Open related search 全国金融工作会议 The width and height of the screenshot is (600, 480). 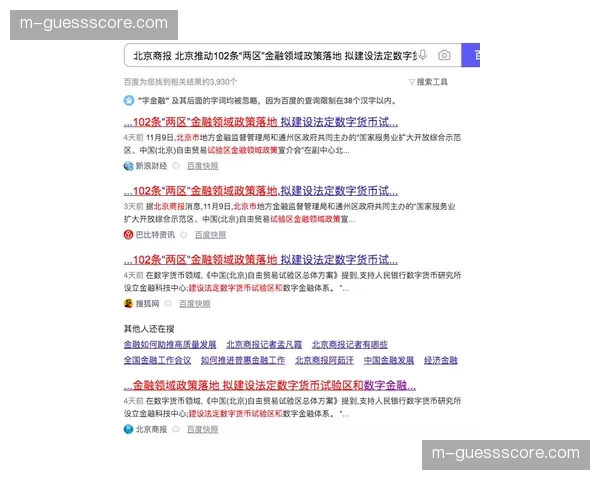click(x=157, y=360)
